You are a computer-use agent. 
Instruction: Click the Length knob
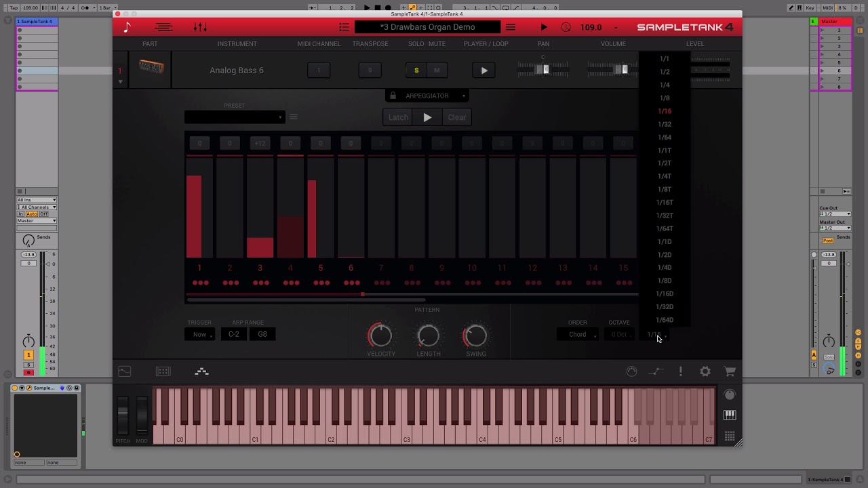point(428,335)
